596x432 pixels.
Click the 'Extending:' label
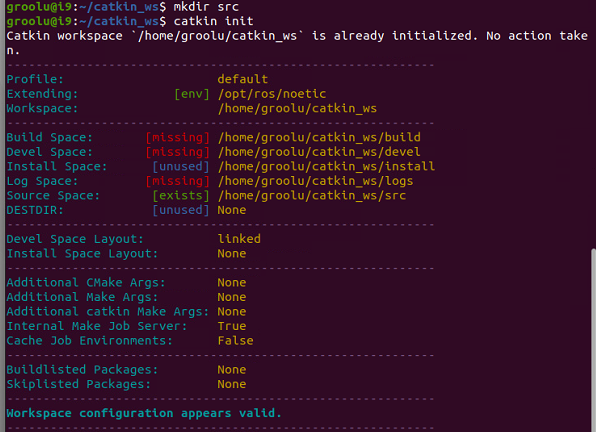pos(42,94)
